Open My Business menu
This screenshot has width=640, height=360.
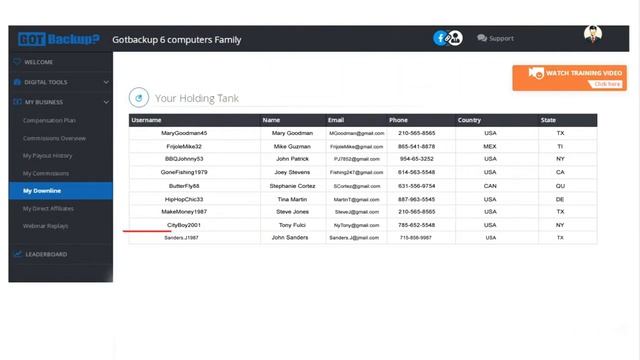(x=44, y=102)
